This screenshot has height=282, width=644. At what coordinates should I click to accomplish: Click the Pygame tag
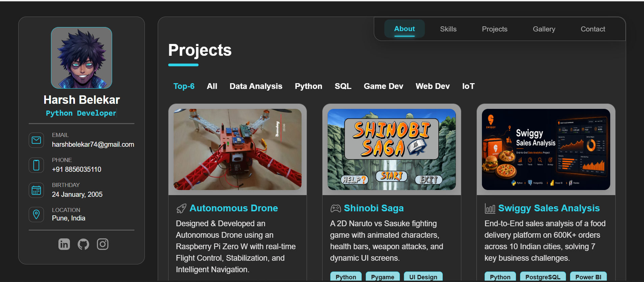[x=383, y=277]
